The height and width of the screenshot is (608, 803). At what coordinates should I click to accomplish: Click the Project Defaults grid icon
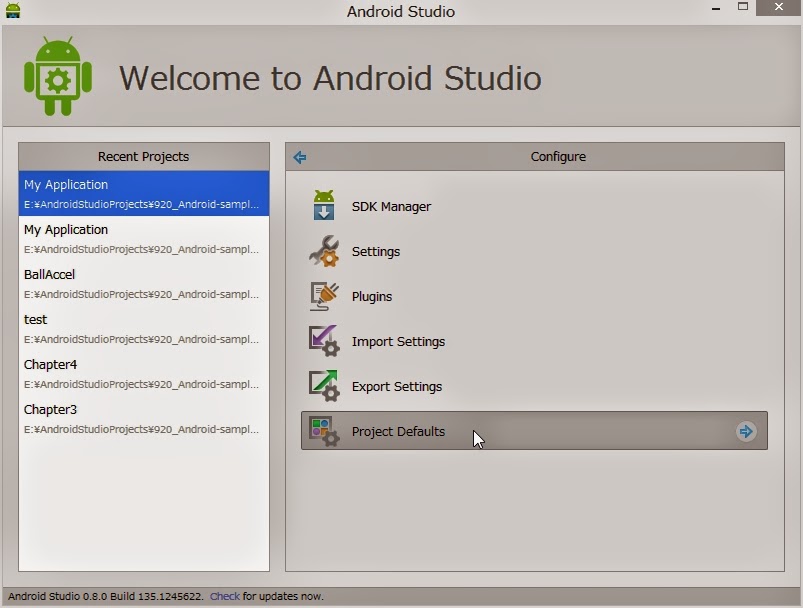(324, 431)
